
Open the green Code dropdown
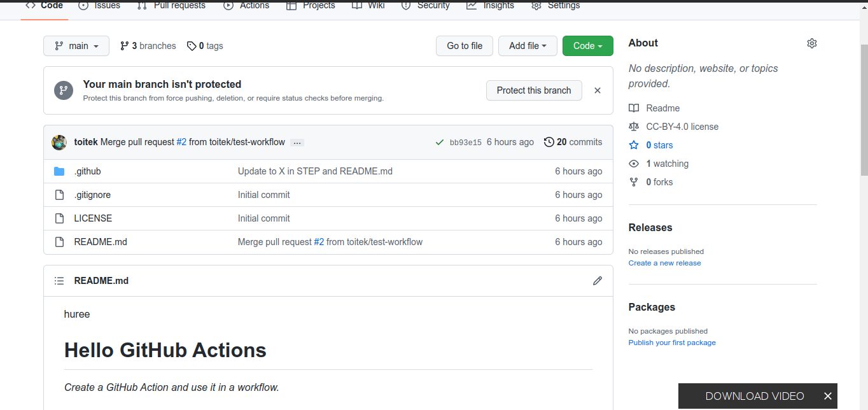(x=588, y=46)
